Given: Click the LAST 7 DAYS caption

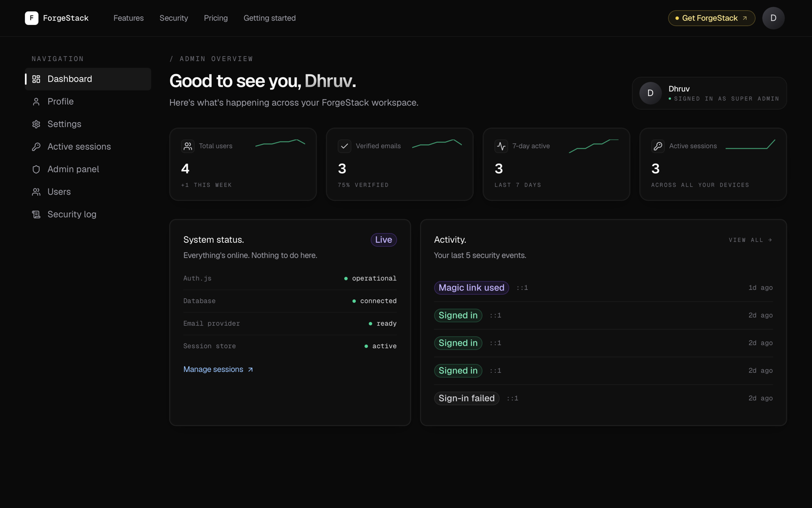Looking at the screenshot, I should (518, 185).
